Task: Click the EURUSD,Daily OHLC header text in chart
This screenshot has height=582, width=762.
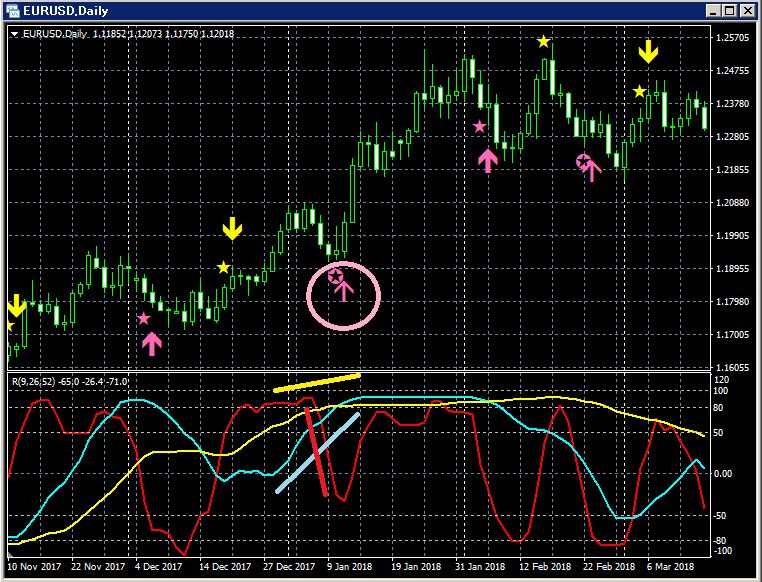Action: click(x=129, y=34)
